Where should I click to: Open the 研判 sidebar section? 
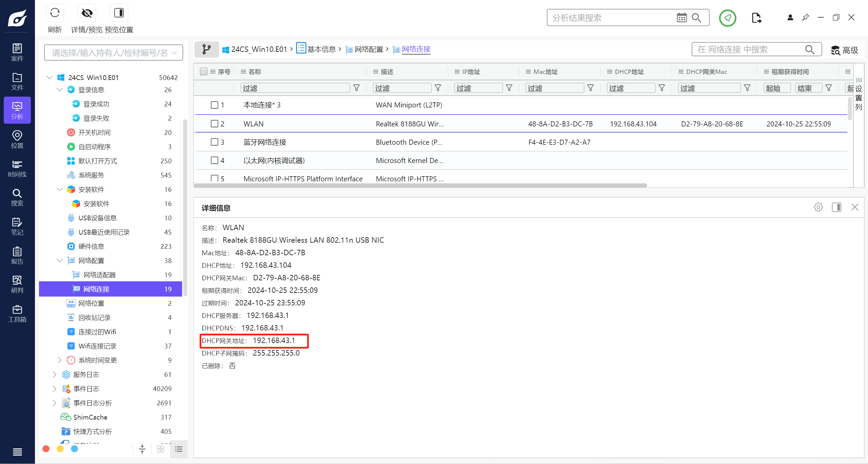(x=17, y=284)
